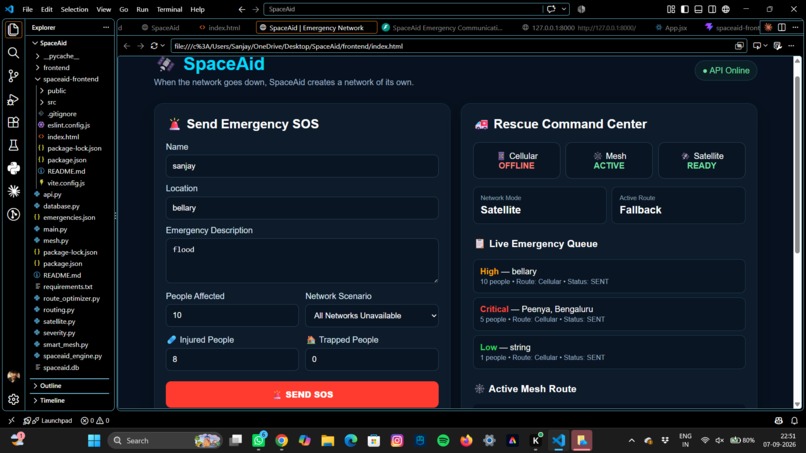Click the People Affected field
806x453 pixels.
pos(232,315)
